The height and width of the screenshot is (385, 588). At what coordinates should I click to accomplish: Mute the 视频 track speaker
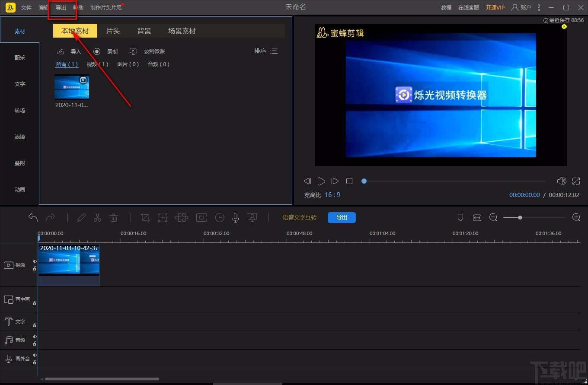tap(35, 261)
